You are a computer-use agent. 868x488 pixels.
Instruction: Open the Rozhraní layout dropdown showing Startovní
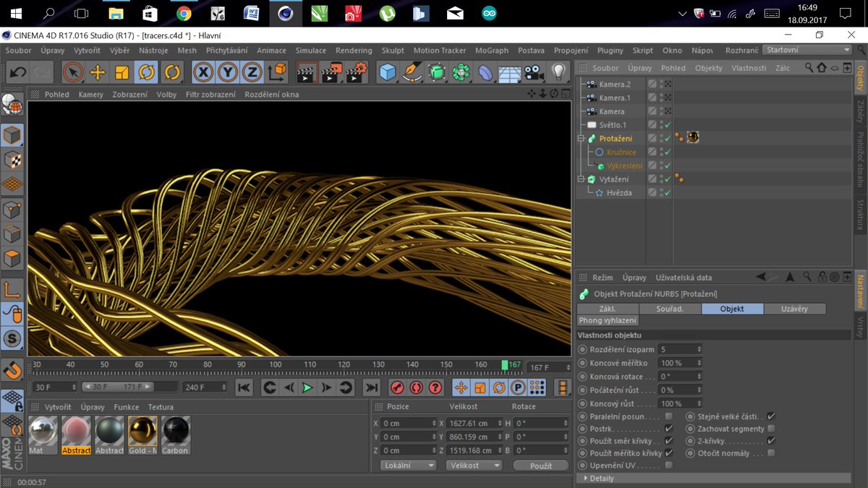pos(807,50)
